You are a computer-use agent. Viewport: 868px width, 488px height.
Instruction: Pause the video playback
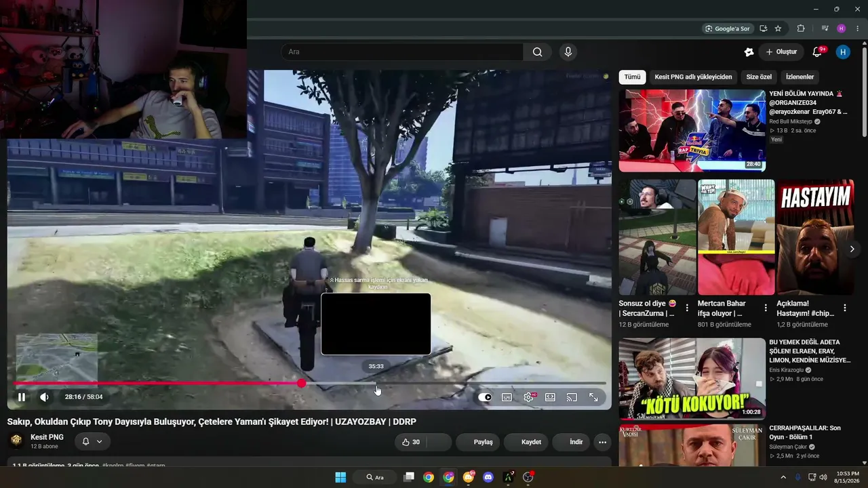coord(22,397)
